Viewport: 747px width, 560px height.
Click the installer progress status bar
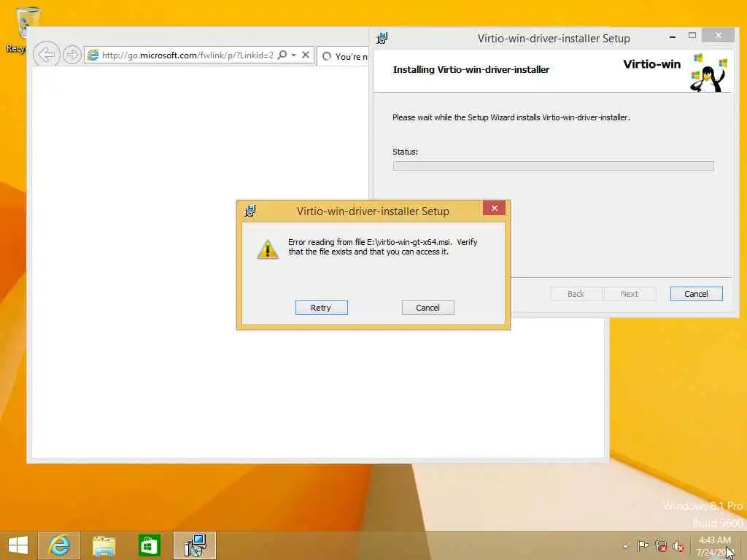tap(553, 166)
